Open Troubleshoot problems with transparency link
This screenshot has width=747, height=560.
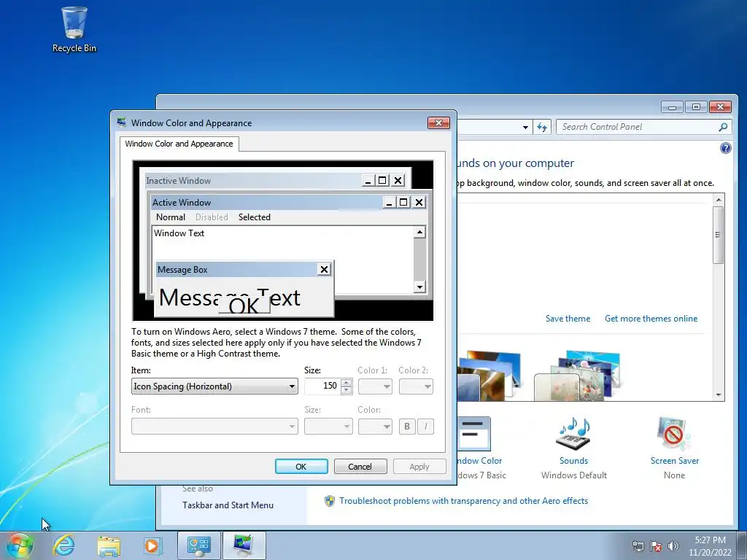coord(463,501)
